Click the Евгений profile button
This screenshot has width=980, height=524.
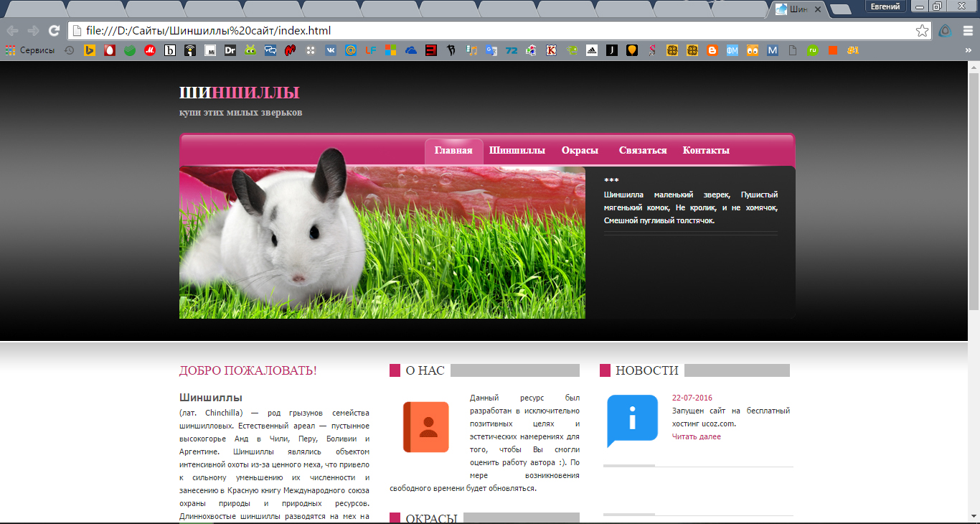click(886, 6)
